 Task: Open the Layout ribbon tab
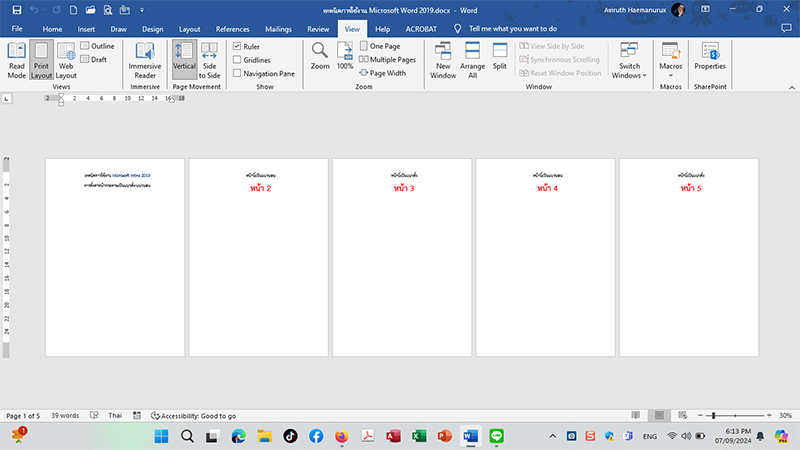pos(189,29)
